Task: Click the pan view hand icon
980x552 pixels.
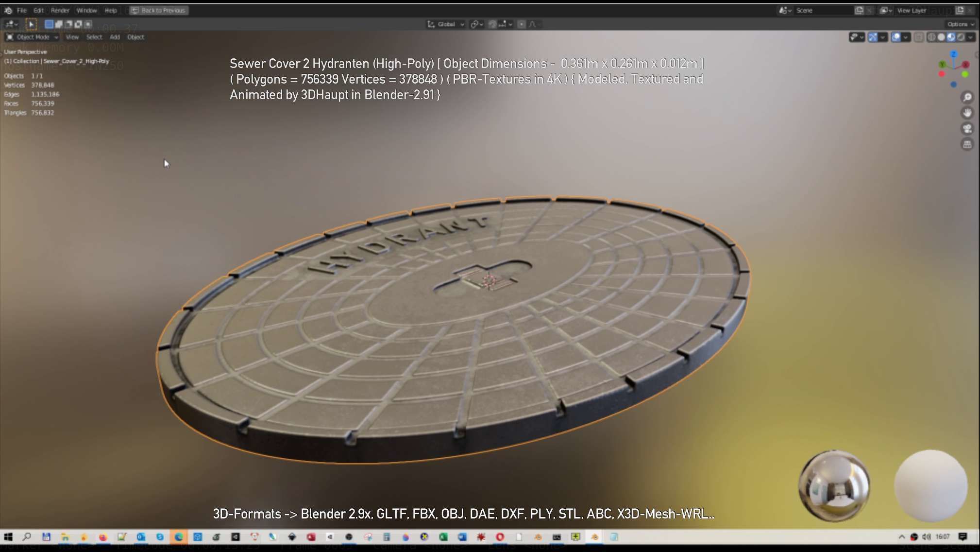Action: click(x=967, y=113)
